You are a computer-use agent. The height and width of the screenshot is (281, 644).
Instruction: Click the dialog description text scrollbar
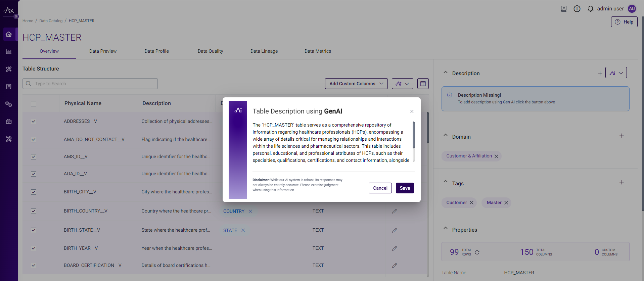coord(413,135)
